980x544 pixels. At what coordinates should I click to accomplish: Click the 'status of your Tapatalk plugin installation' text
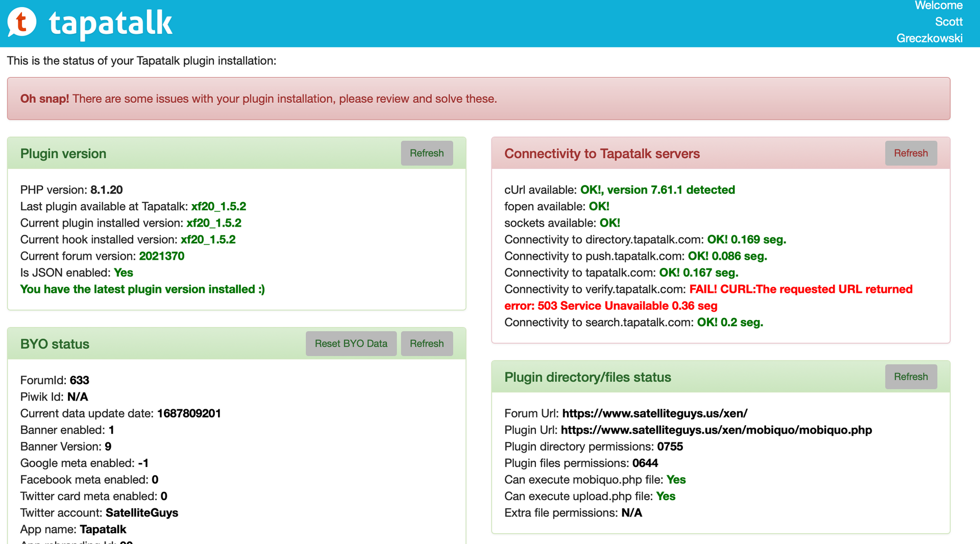tap(141, 61)
